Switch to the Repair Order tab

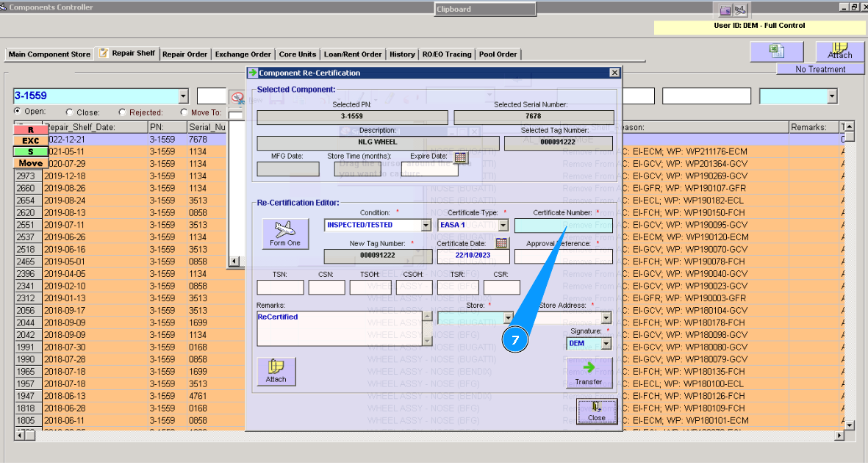click(185, 54)
